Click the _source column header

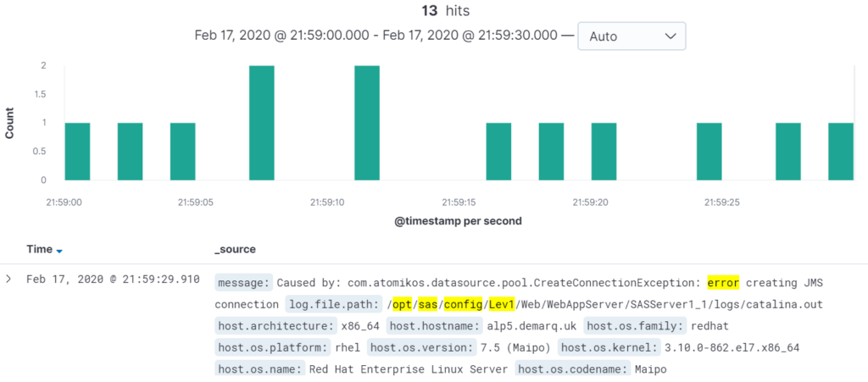pyautogui.click(x=235, y=249)
